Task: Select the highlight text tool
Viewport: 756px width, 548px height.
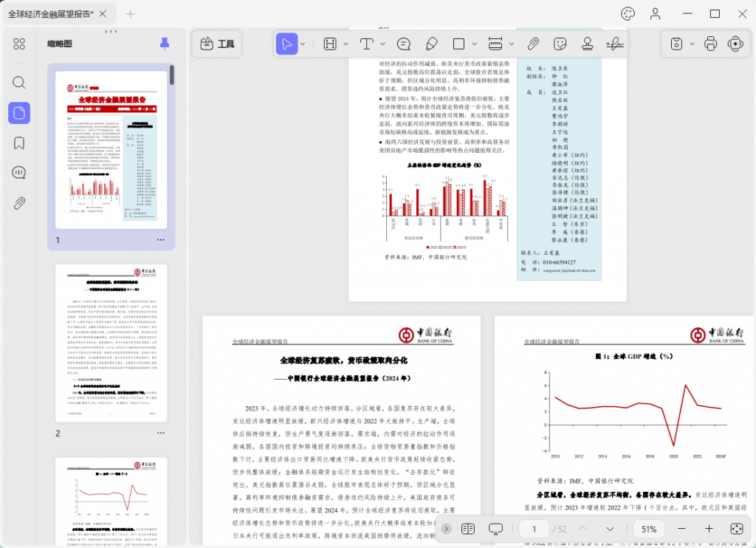Action: [x=330, y=44]
